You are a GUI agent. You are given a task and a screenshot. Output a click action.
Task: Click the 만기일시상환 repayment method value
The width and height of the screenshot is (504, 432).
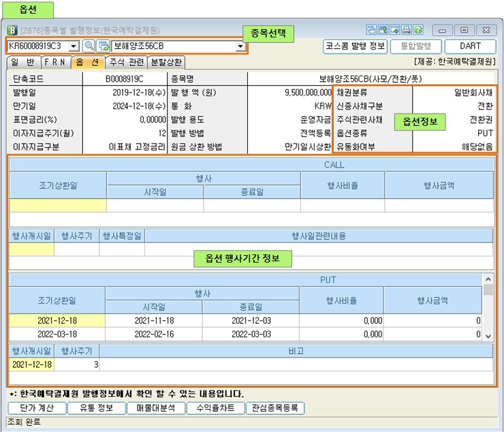pos(308,147)
